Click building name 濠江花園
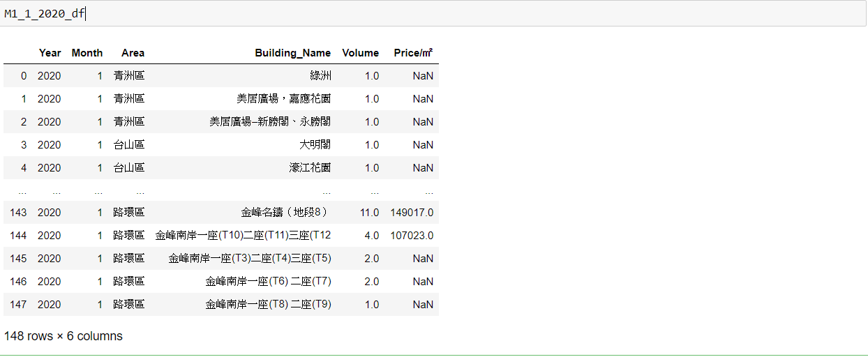 [x=310, y=168]
